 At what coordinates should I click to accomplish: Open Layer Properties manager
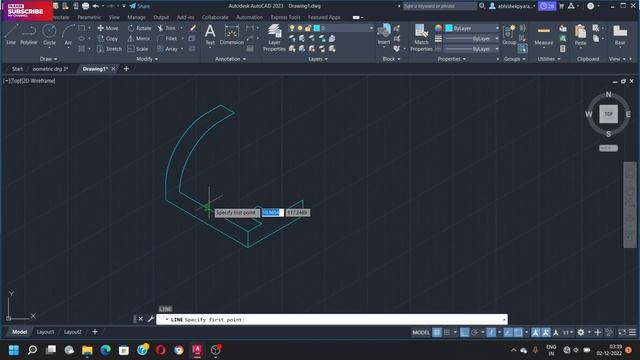coord(274,38)
